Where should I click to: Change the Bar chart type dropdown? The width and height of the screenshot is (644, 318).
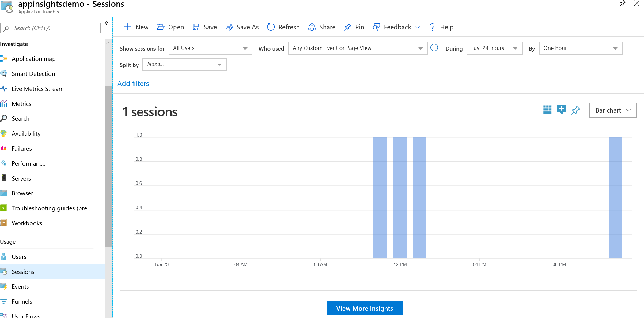click(x=613, y=110)
